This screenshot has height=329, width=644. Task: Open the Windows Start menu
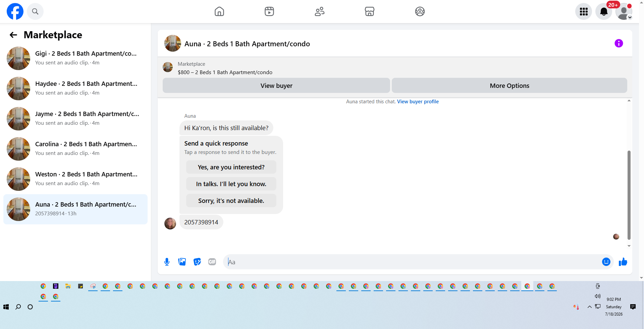click(x=6, y=307)
